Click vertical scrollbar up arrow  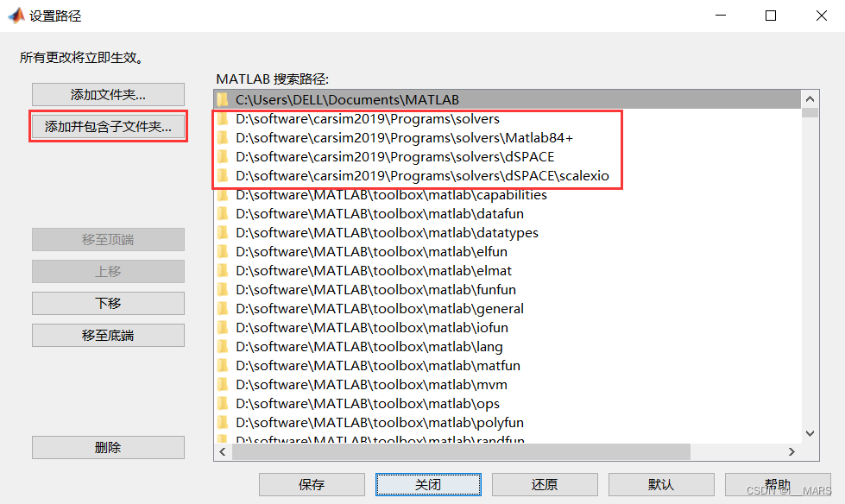pos(810,99)
